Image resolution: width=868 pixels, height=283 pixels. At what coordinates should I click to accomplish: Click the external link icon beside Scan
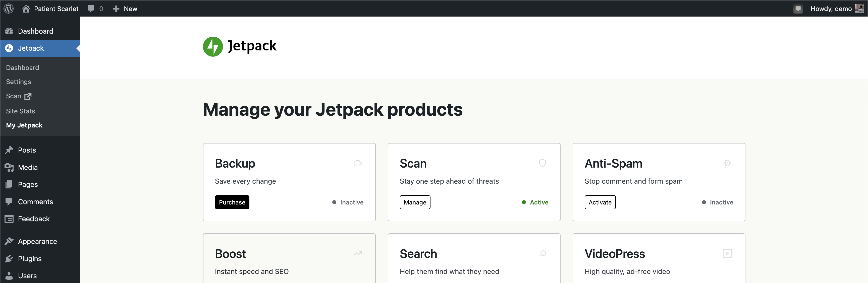pyautogui.click(x=28, y=96)
